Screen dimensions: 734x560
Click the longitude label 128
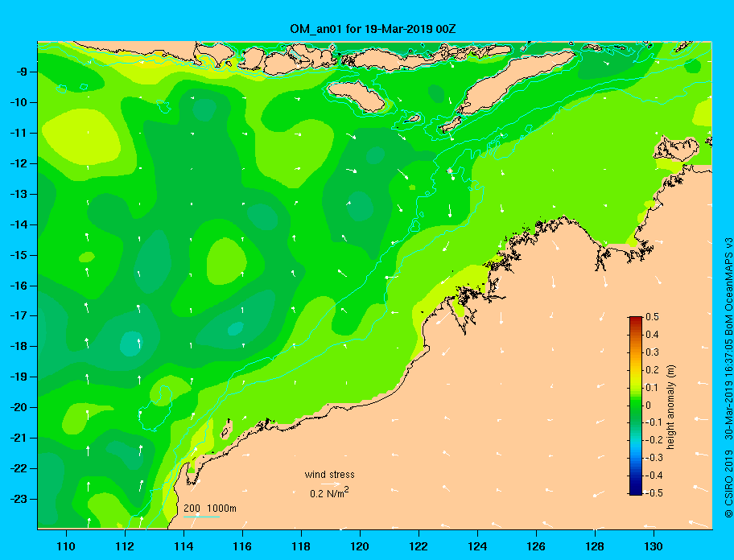tap(595, 546)
